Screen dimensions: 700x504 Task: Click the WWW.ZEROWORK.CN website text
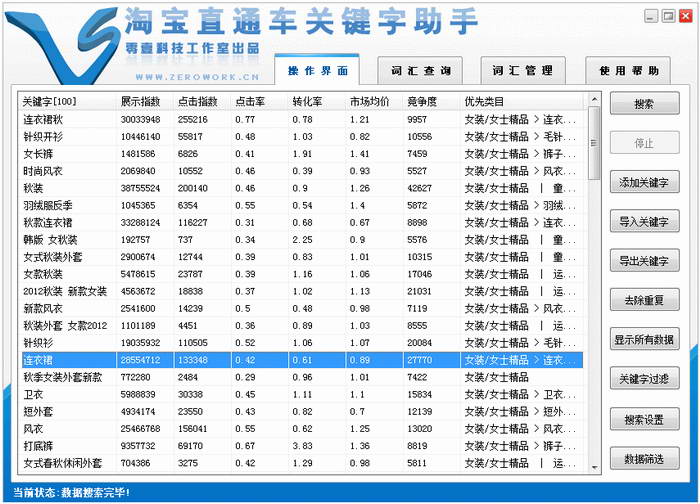pyautogui.click(x=197, y=77)
